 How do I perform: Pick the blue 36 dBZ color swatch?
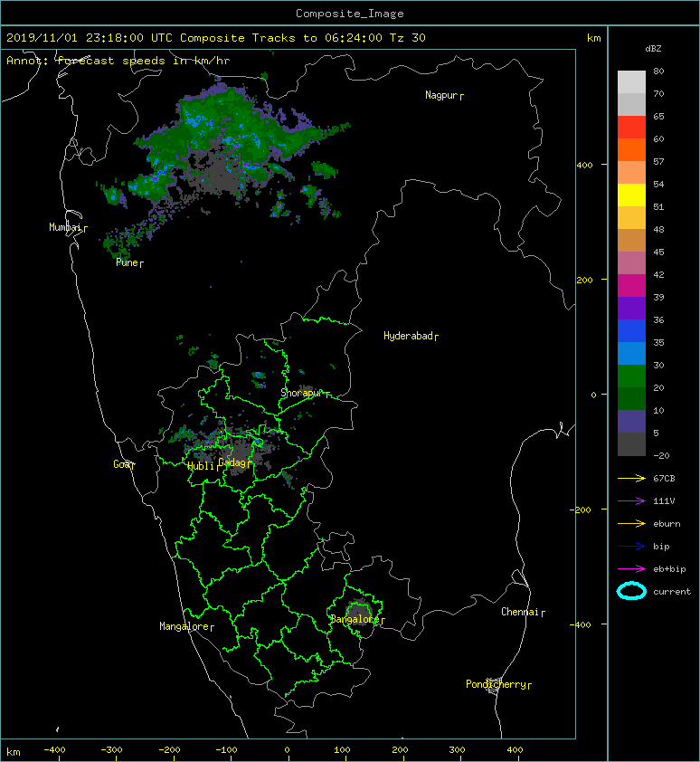pyautogui.click(x=631, y=331)
